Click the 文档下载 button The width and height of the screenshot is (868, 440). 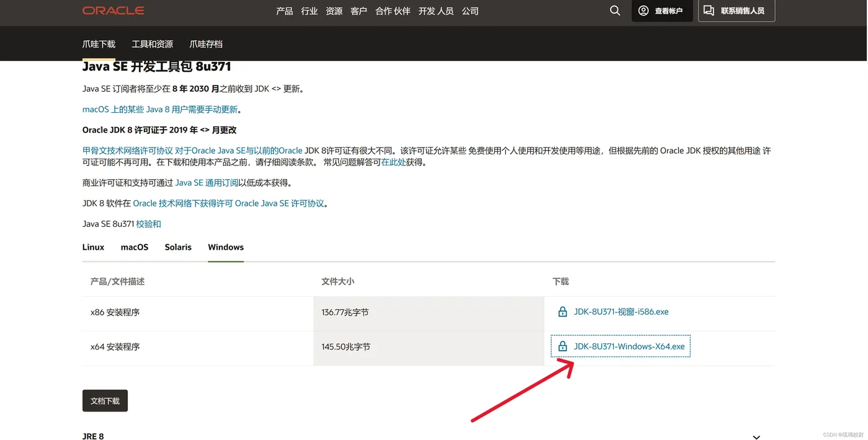click(105, 401)
